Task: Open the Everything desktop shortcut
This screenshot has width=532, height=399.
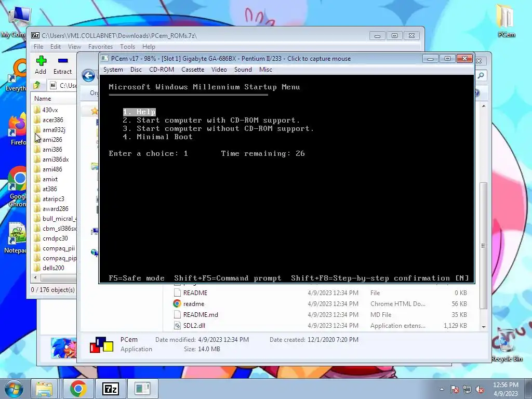Action: (x=17, y=75)
